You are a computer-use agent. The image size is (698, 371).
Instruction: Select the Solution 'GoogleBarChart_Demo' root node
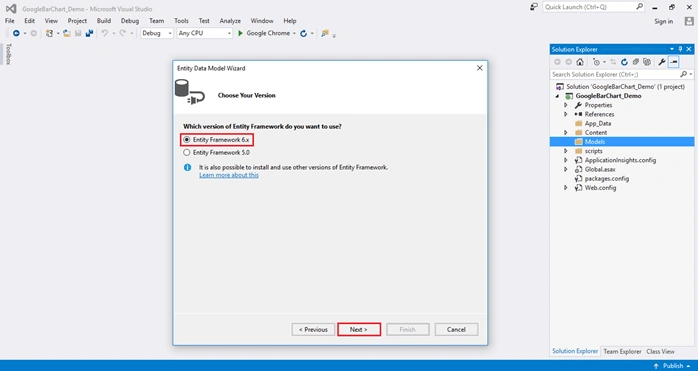pos(625,87)
